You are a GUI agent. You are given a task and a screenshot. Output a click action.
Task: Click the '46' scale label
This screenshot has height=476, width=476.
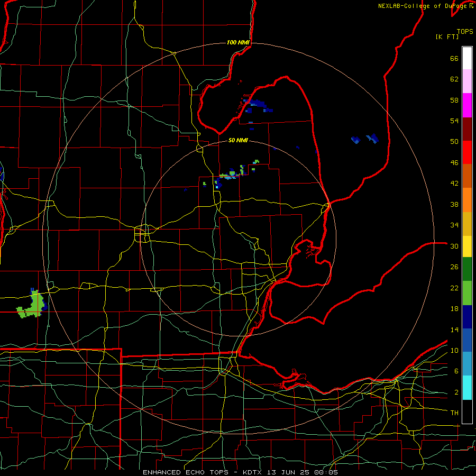[x=454, y=163]
